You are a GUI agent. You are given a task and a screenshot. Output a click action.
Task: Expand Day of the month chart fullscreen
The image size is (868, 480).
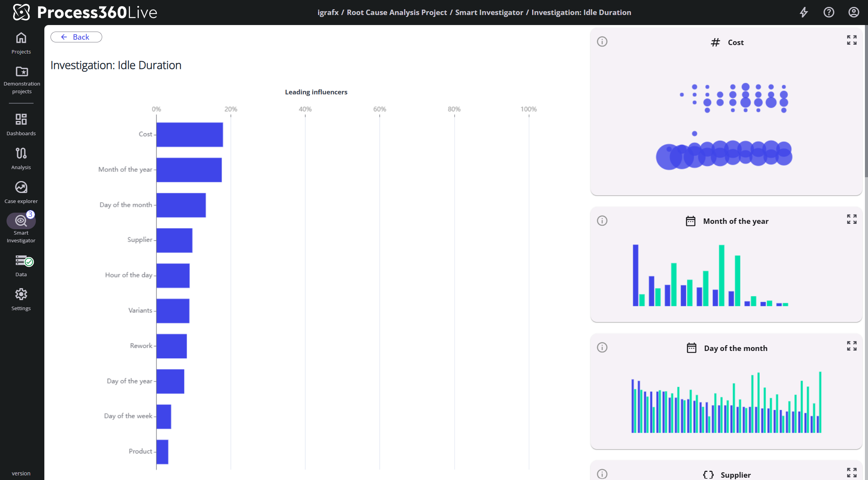coord(852,346)
